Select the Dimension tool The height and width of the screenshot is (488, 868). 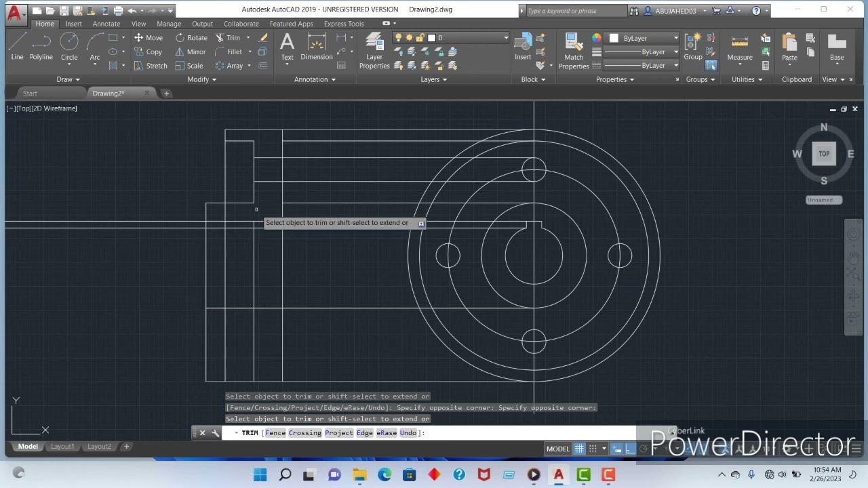317,46
